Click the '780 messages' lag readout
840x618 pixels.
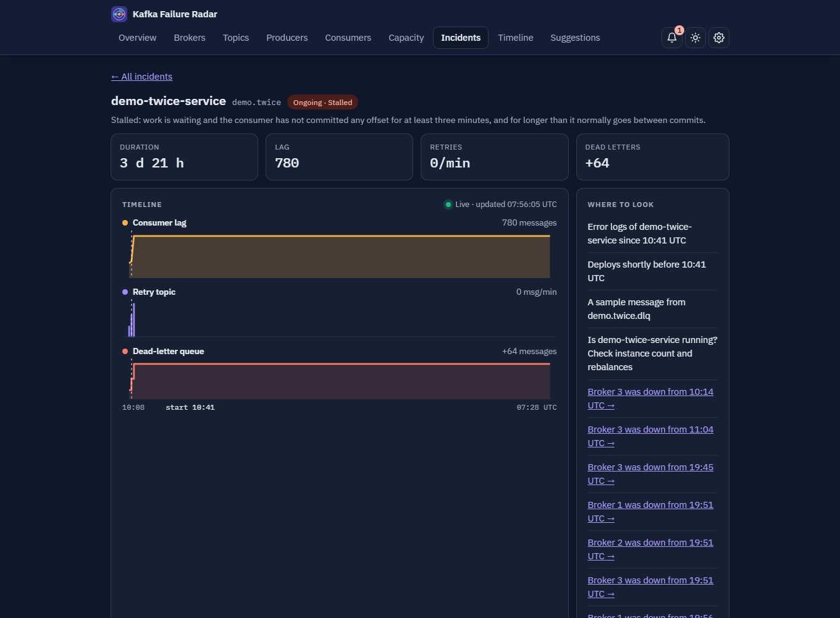529,223
